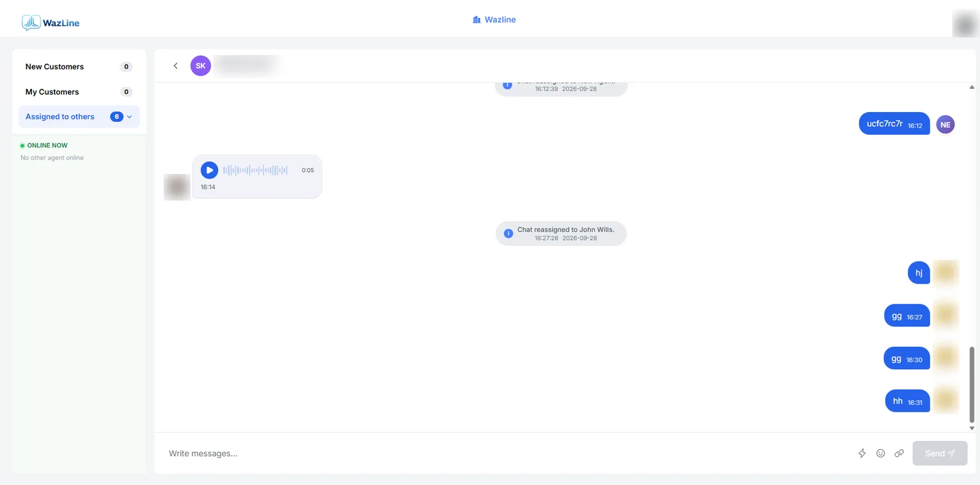
Task: Focus the Write messages input field
Action: point(508,453)
